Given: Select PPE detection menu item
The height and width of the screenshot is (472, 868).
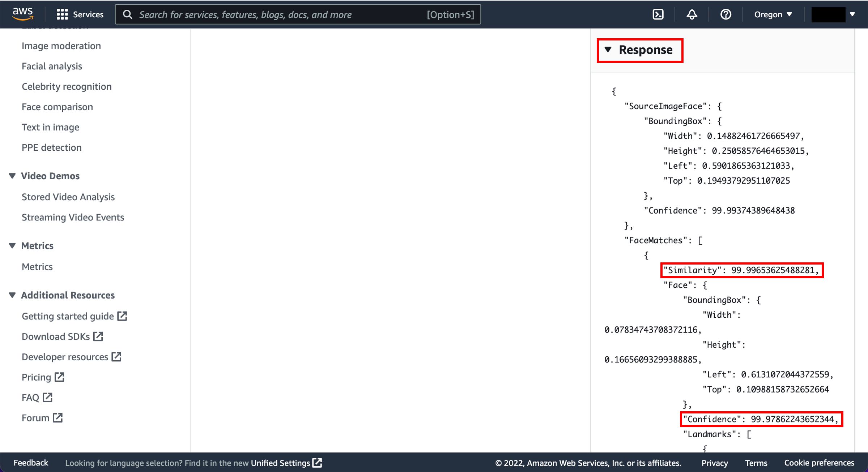Looking at the screenshot, I should coord(52,147).
